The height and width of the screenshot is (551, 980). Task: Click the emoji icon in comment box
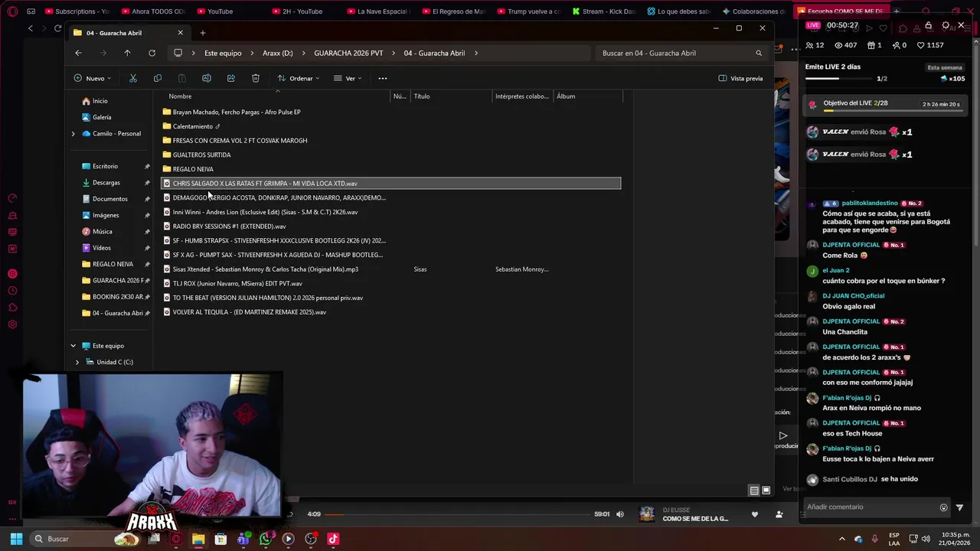click(943, 507)
